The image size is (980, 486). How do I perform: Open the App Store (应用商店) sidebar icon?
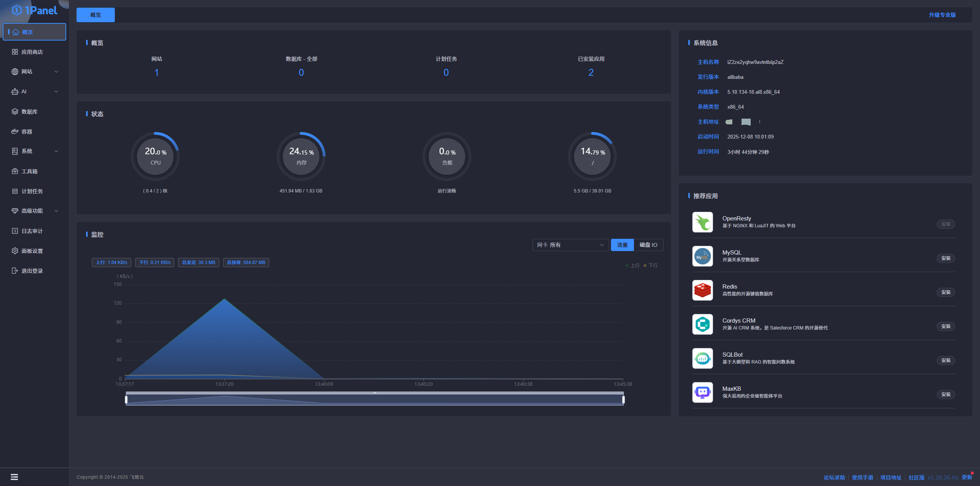(x=15, y=52)
